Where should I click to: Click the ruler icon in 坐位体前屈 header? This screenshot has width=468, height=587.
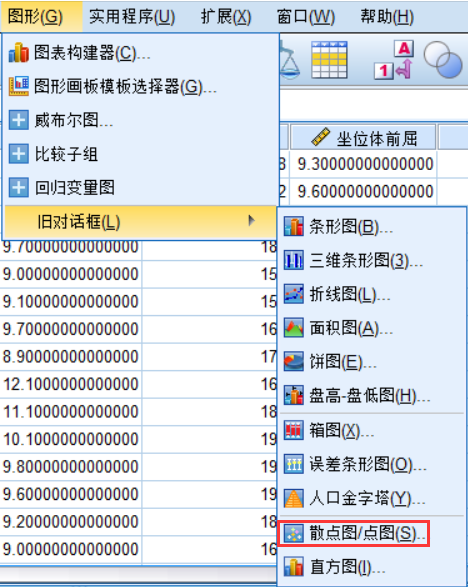[321, 137]
